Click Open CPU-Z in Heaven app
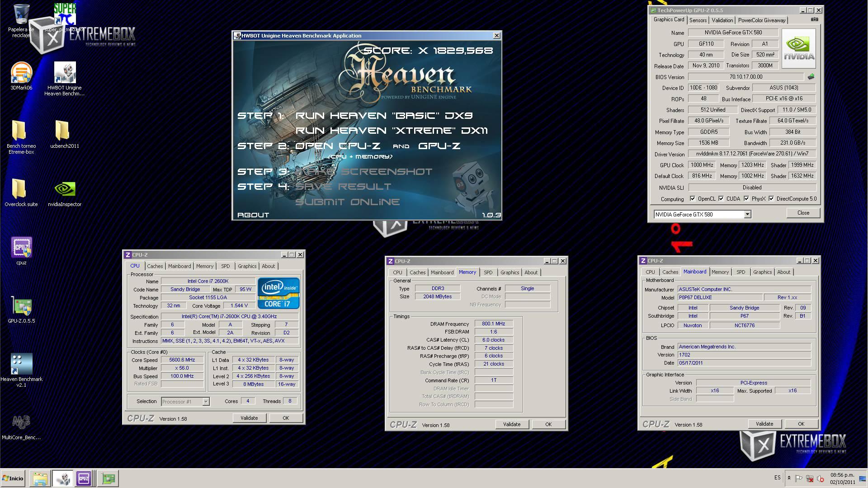868x488 pixels. (x=338, y=146)
